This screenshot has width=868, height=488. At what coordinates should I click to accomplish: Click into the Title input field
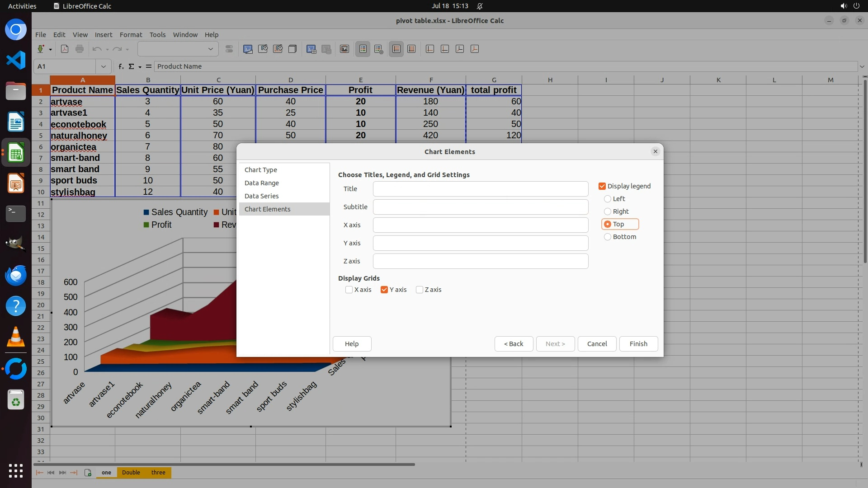coord(480,189)
